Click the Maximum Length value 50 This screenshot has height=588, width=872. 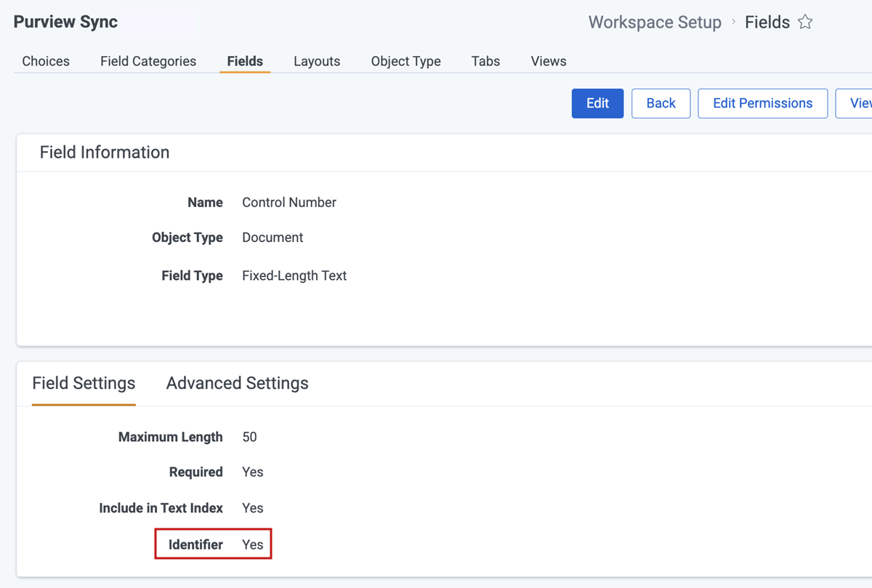[x=249, y=438]
